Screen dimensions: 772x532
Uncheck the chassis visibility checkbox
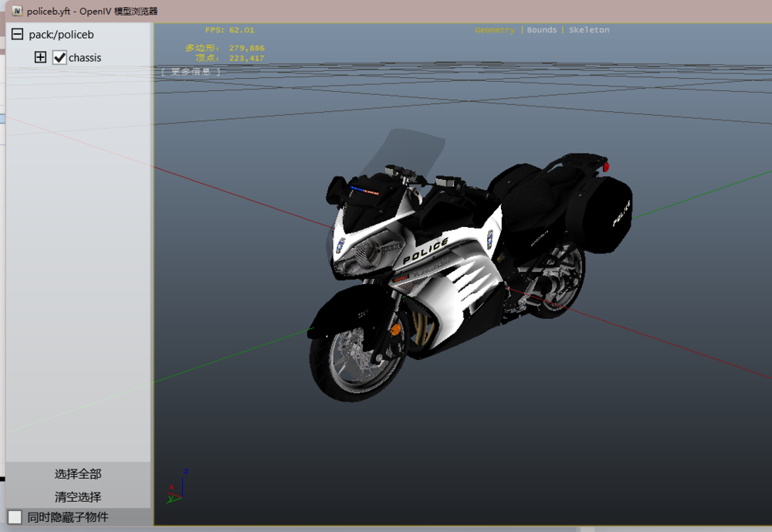59,58
